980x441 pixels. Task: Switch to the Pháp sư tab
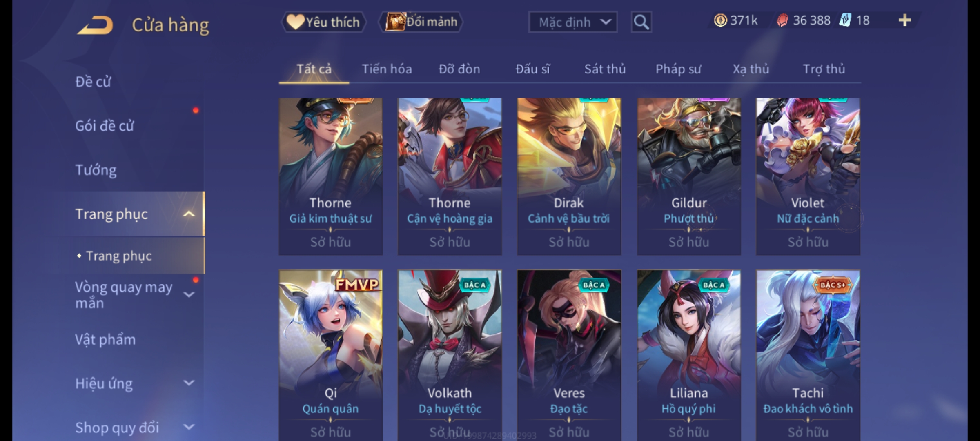pyautogui.click(x=678, y=69)
